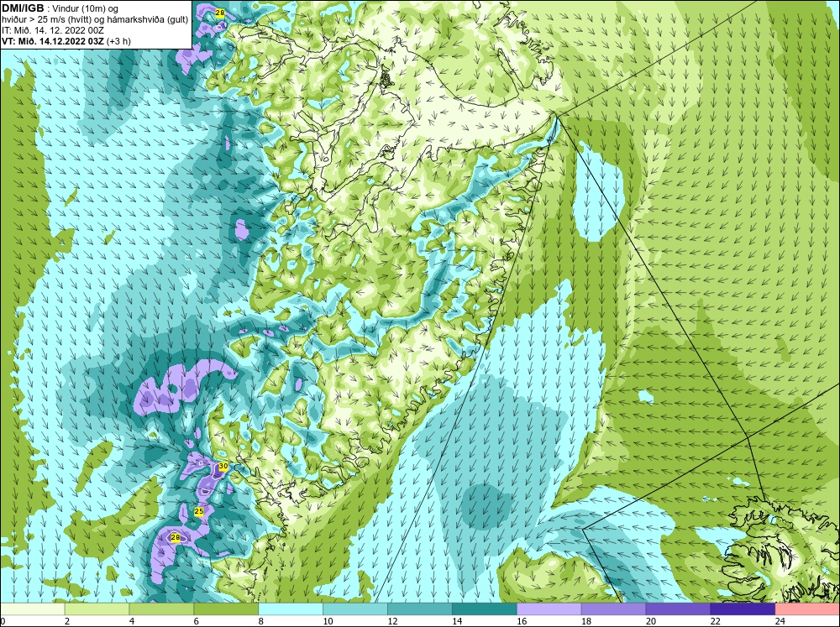Screen dimensions: 840x627
Task: Click the scale number 4
Action: click(x=132, y=621)
